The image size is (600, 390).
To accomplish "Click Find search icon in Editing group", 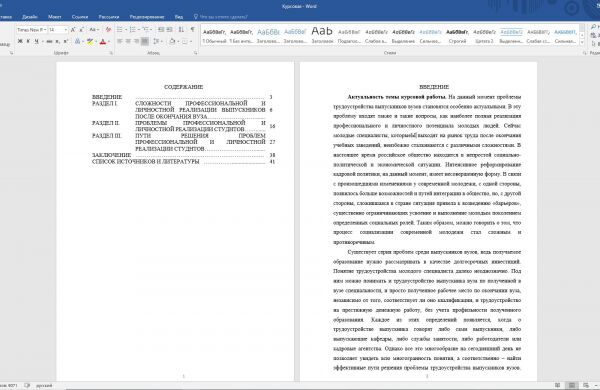I will click(x=593, y=26).
